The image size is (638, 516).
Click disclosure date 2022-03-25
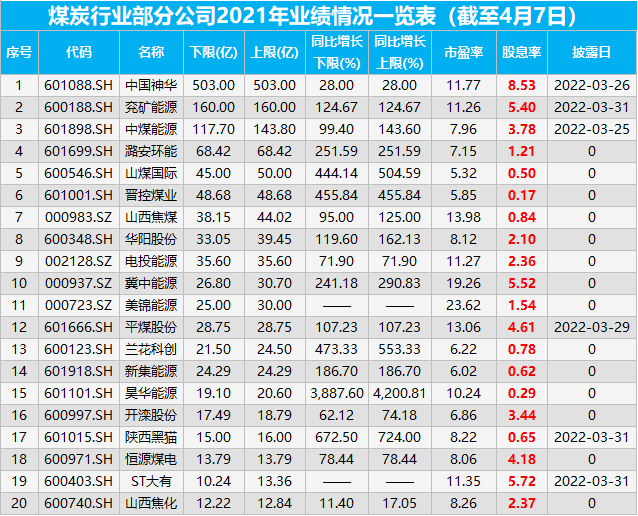coord(592,129)
